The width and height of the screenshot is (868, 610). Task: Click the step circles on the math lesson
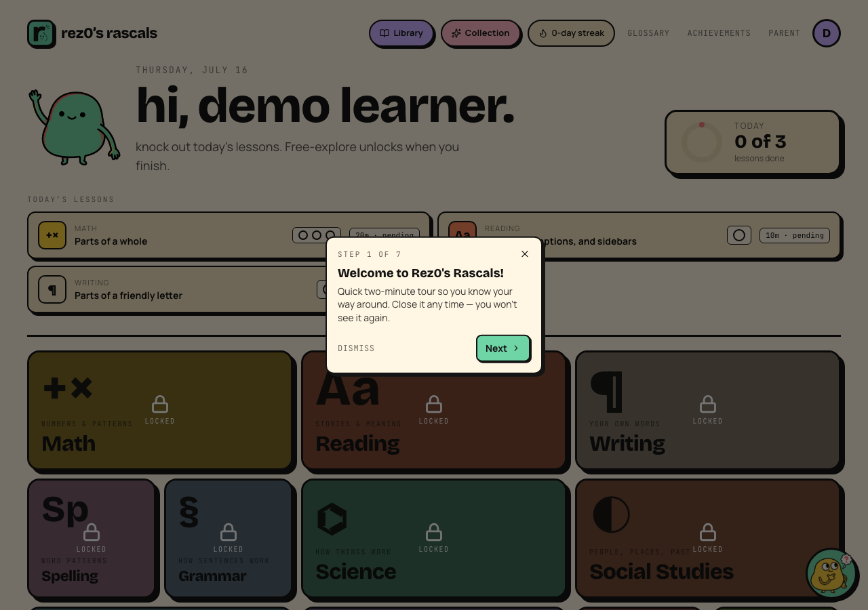pos(317,235)
